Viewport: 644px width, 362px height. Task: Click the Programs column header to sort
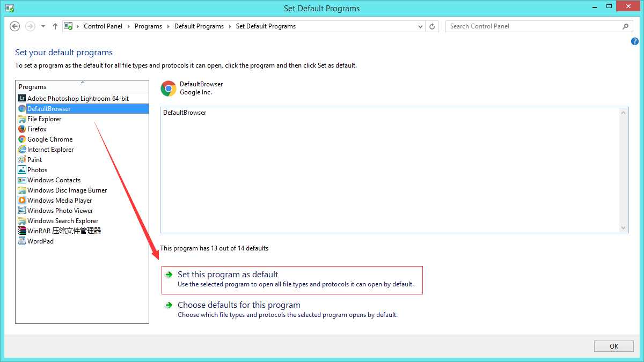pos(82,87)
